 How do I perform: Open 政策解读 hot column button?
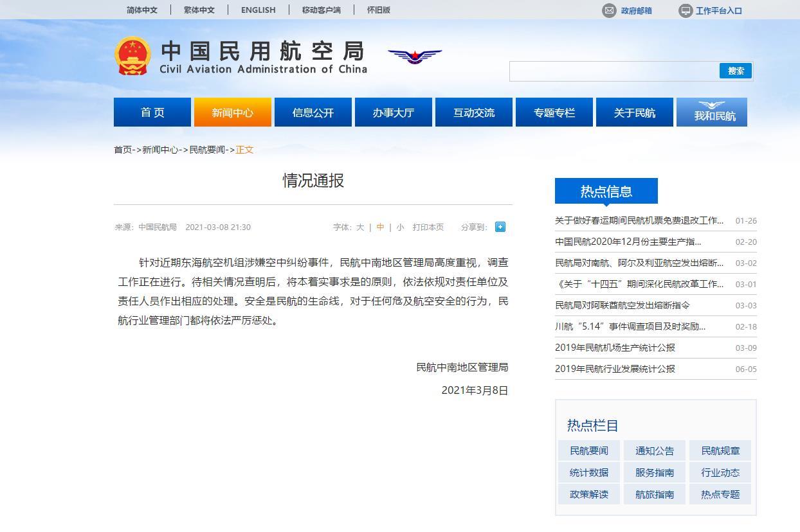[x=589, y=494]
